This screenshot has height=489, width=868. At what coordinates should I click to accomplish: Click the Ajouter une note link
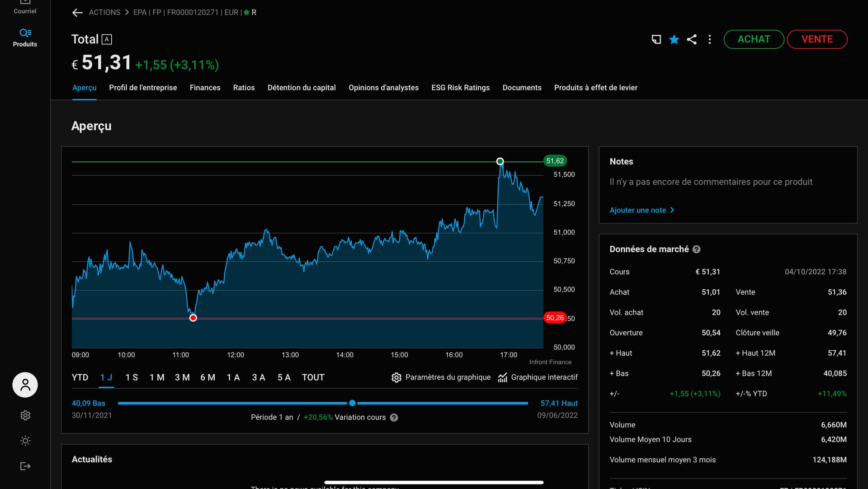[x=637, y=210]
